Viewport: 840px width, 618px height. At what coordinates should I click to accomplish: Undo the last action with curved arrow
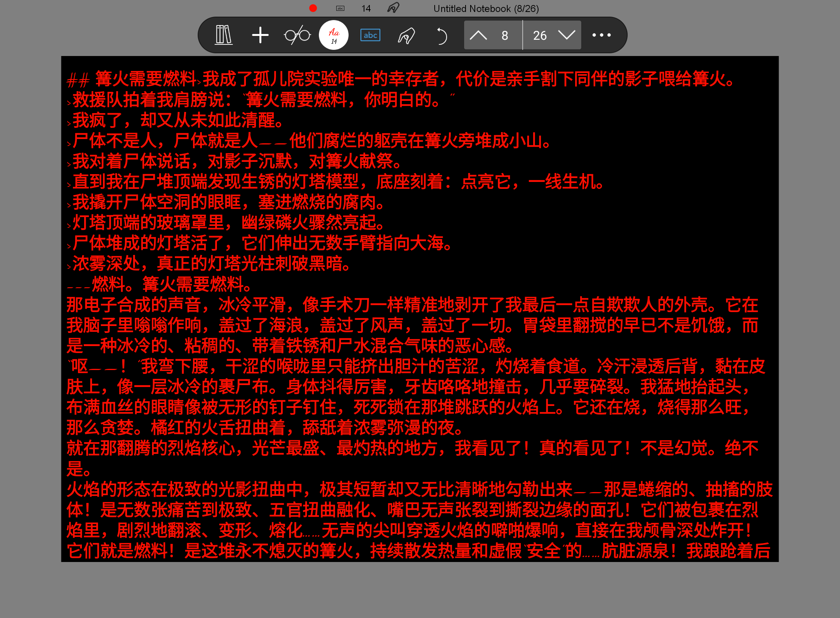point(442,36)
